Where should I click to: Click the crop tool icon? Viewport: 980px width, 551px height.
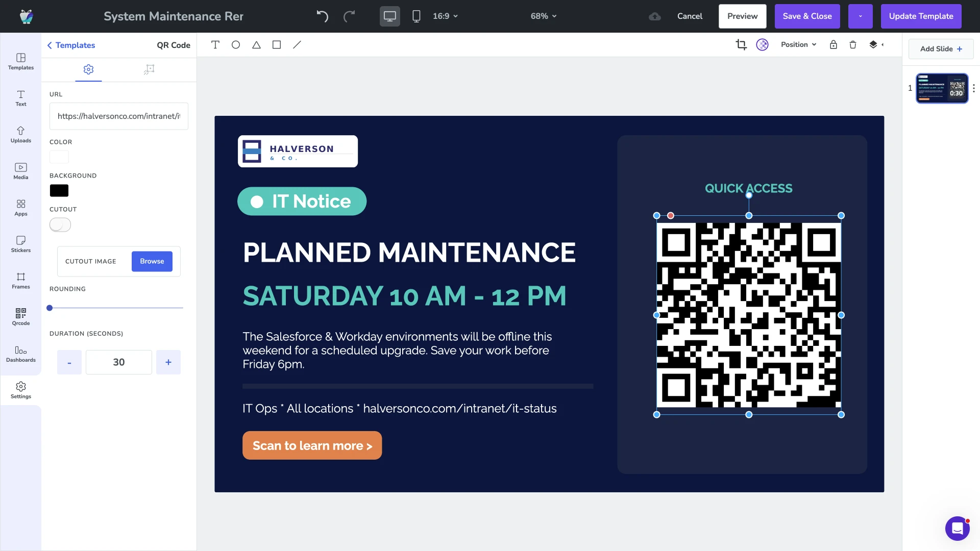(741, 45)
